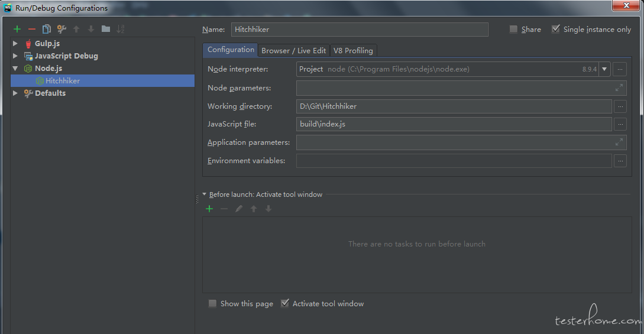
Task: Uncheck Activate tool window
Action: pos(284,304)
